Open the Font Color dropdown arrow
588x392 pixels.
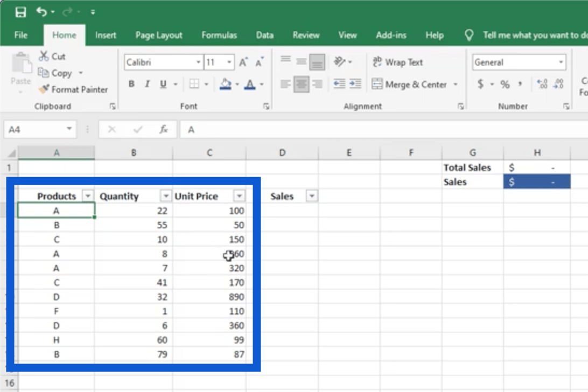(262, 85)
